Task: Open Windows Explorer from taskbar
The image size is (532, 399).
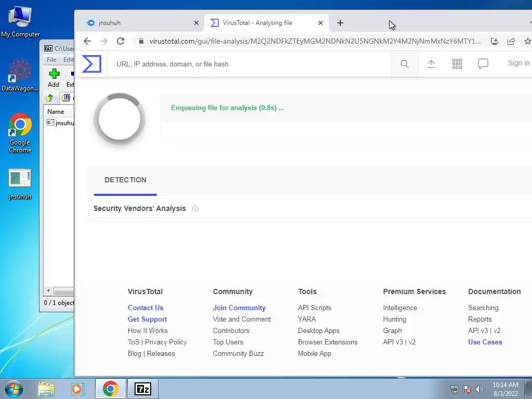Action: click(x=46, y=389)
